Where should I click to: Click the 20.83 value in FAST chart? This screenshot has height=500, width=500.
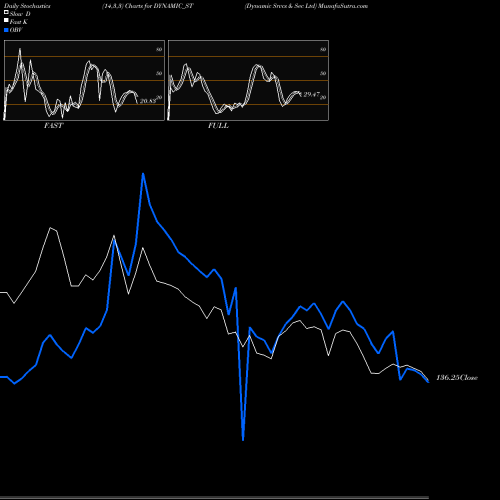pos(148,101)
